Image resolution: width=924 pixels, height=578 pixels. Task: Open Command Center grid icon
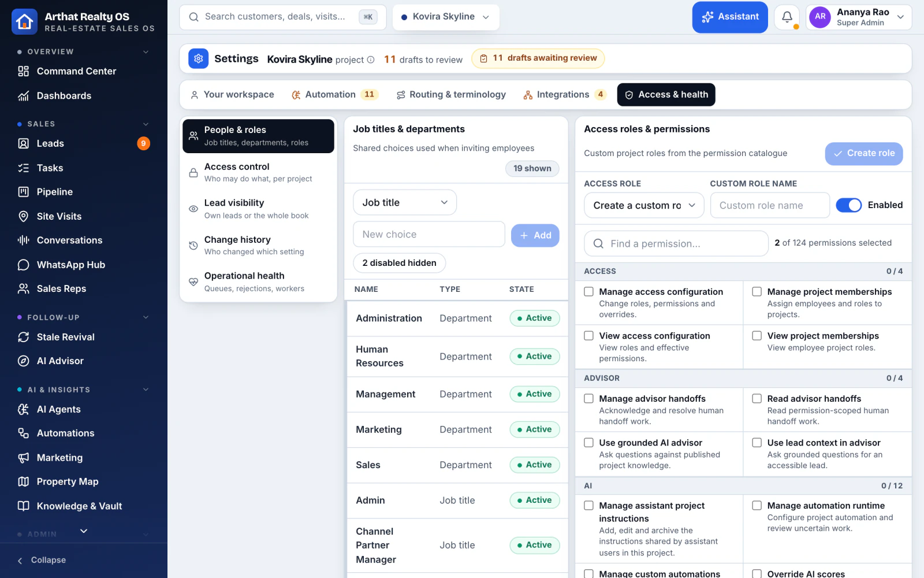(x=23, y=71)
